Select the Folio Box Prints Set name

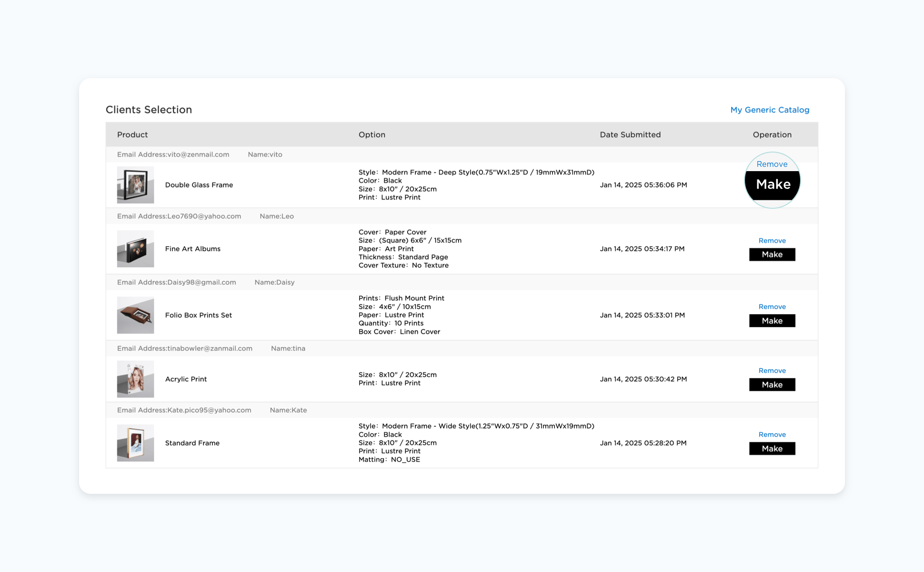click(x=198, y=315)
